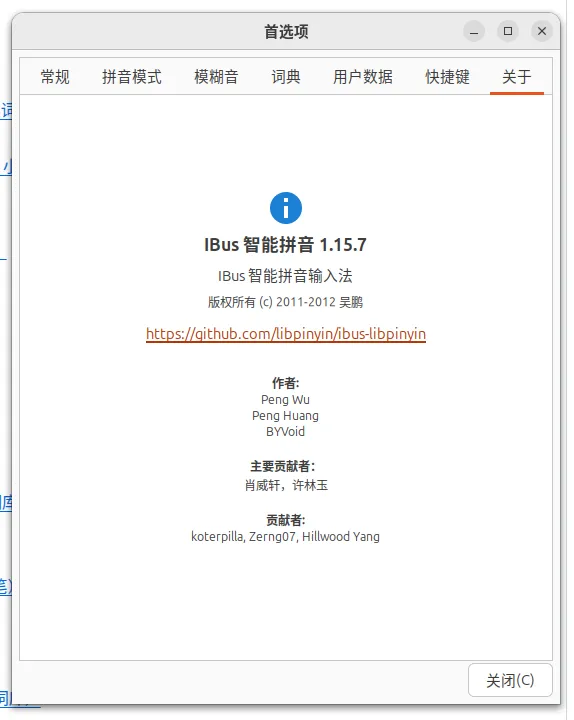
Task: Select the 模糊音 tab
Action: point(216,77)
